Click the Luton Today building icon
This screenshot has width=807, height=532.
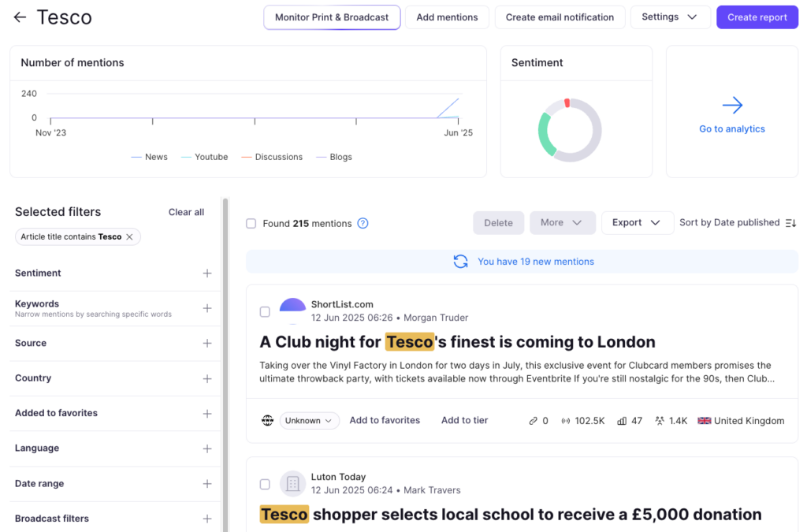coord(292,483)
